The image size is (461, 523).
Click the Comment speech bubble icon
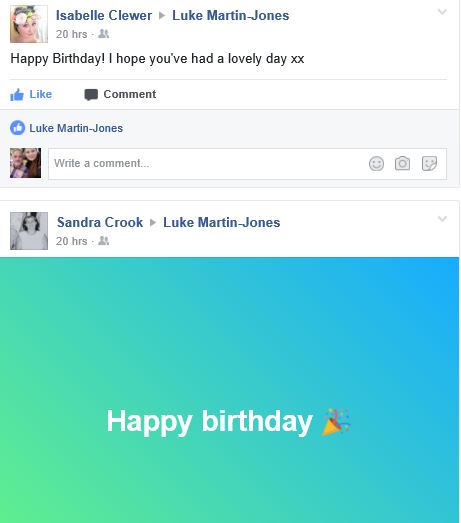[x=91, y=95]
